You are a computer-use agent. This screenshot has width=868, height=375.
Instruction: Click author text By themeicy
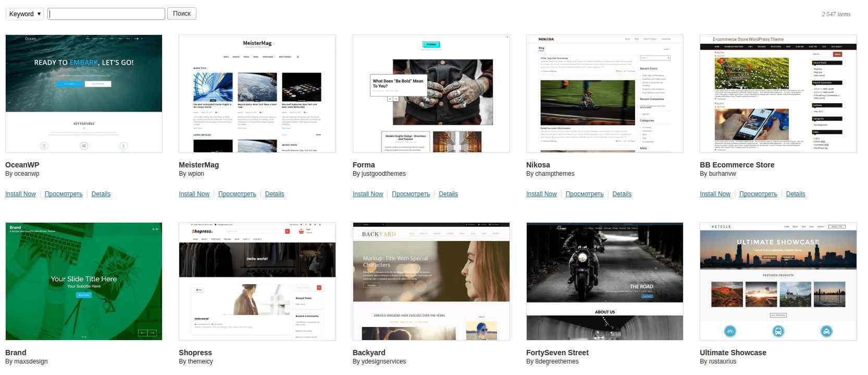coord(196,361)
